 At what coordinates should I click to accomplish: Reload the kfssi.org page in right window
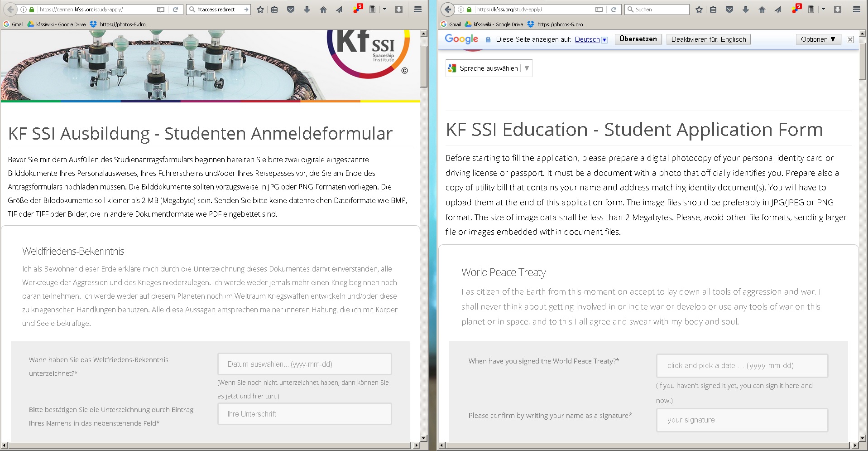click(614, 9)
